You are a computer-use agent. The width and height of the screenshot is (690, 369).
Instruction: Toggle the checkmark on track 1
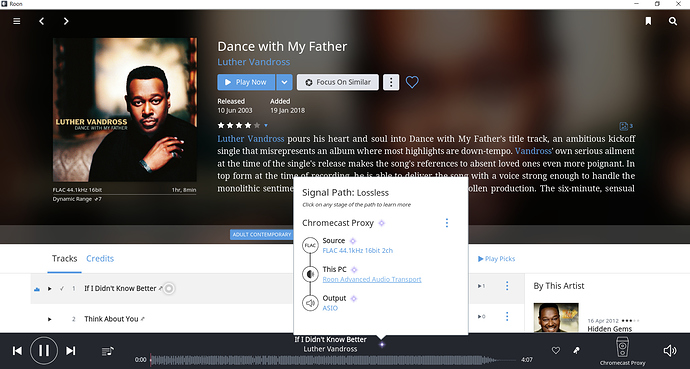point(62,289)
